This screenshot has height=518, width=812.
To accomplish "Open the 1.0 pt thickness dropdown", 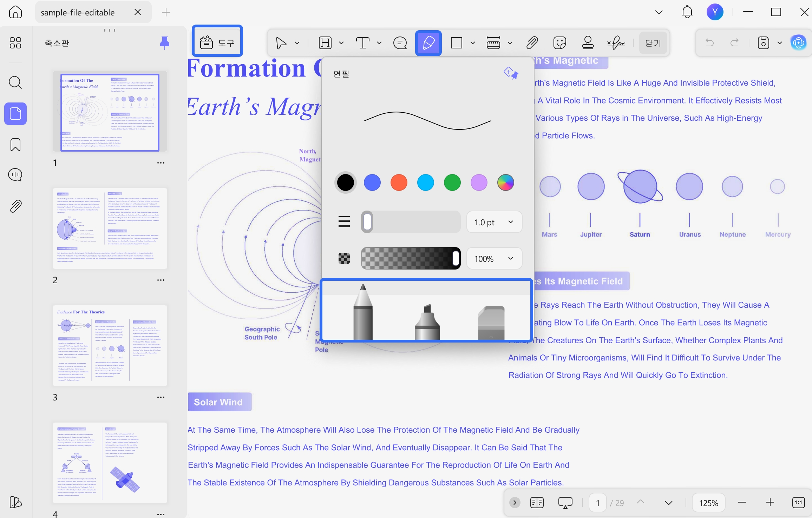I will pos(494,222).
